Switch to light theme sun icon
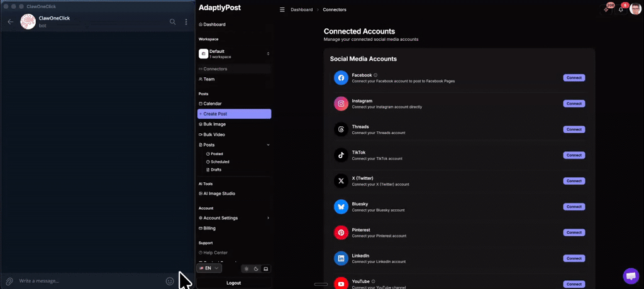 247,269
